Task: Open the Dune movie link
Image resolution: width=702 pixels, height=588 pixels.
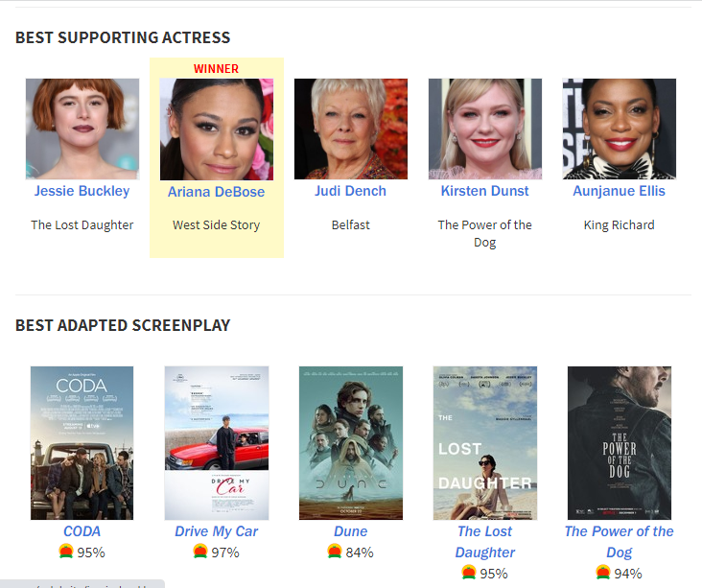Action: (351, 531)
